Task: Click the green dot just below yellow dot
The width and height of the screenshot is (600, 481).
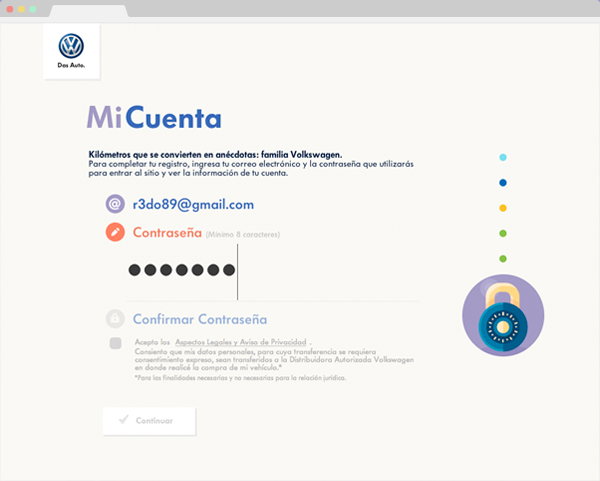Action: pos(502,233)
